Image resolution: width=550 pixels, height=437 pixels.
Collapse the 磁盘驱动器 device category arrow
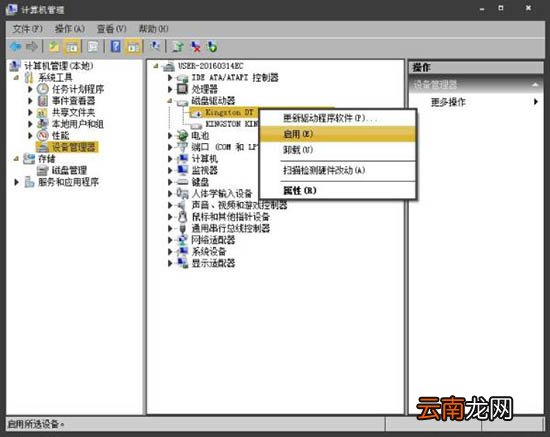coord(170,101)
